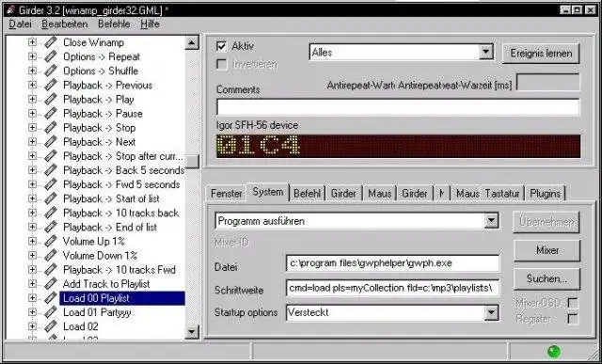Click the command icon beside Options -> Repeat

tap(51, 56)
